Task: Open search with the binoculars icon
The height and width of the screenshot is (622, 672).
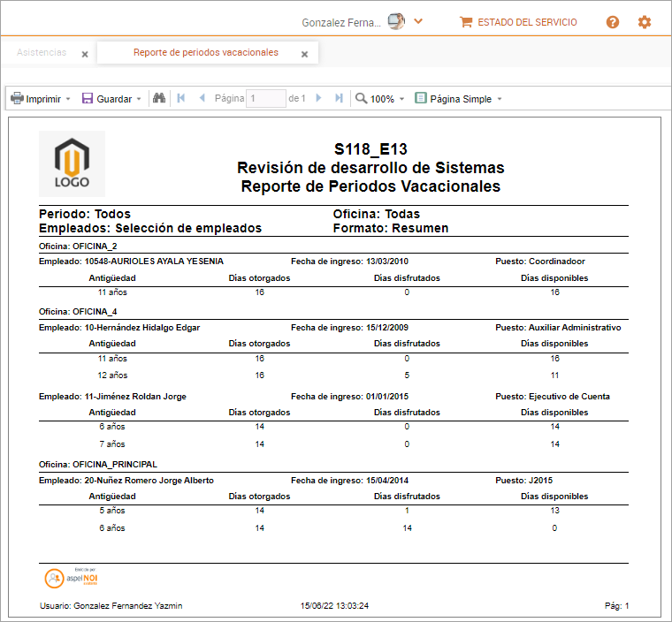Action: [159, 99]
